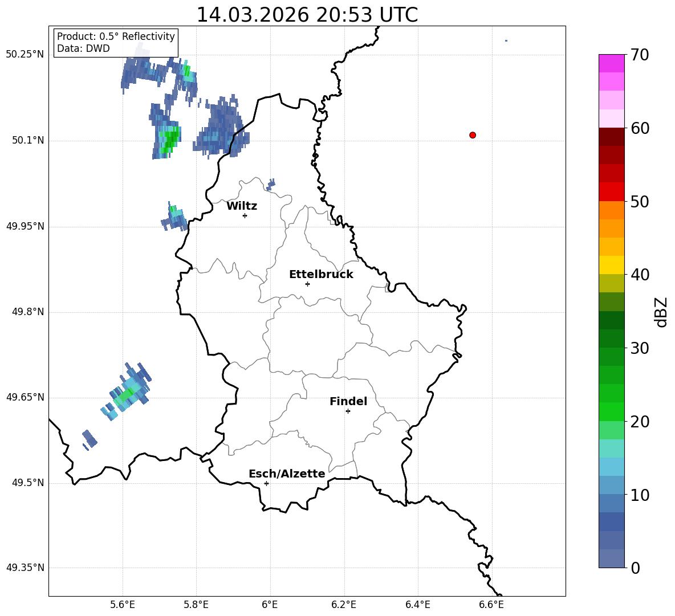The width and height of the screenshot is (675, 616).
Task: Click the 49.5°N latitude label
Action: click(28, 483)
